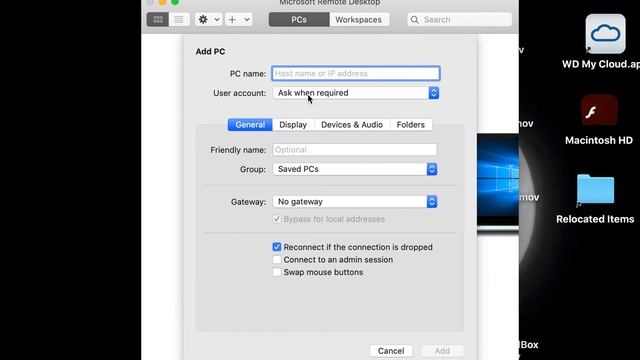This screenshot has height=360, width=640.
Task: Click the Search field in toolbar
Action: pyautogui.click(x=459, y=20)
